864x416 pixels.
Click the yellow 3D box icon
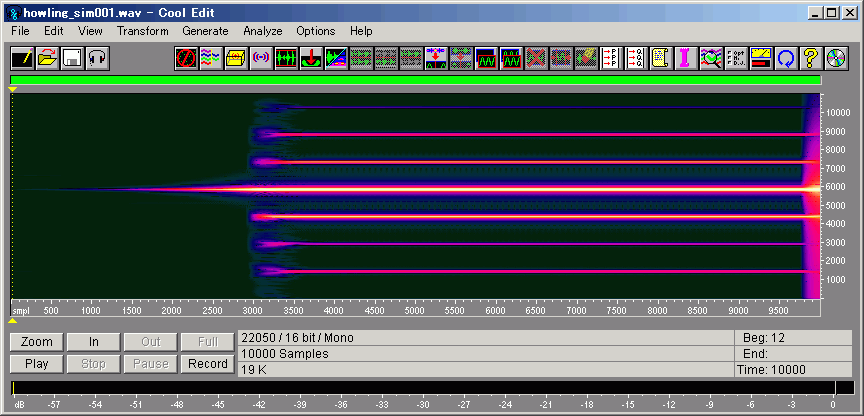pos(236,58)
